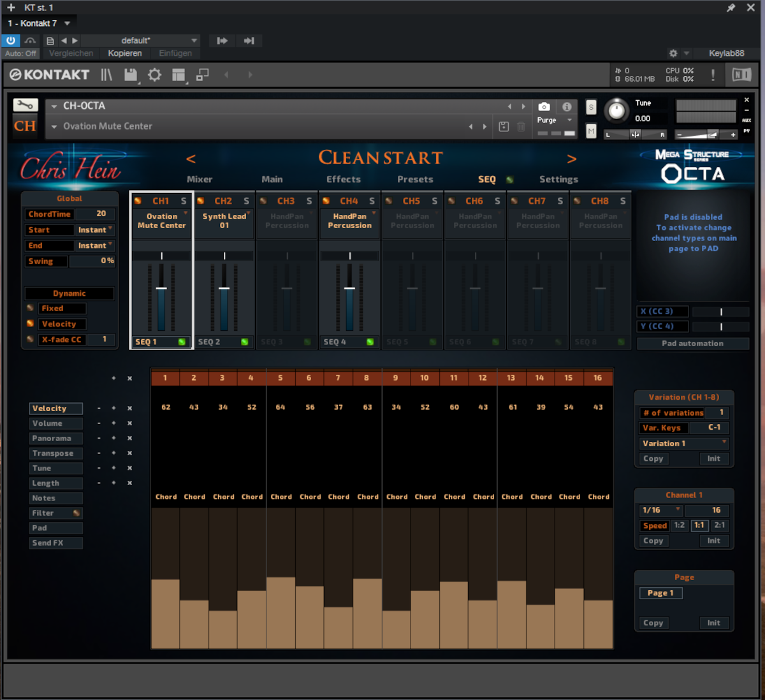Screen dimensions: 765x700
Task: Switch to the Mixer tab
Action: tap(200, 180)
